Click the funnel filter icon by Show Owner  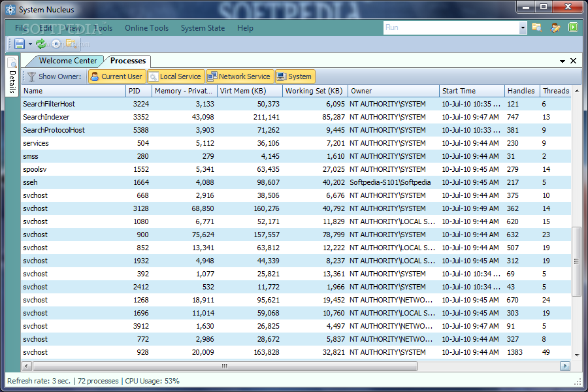[32, 76]
